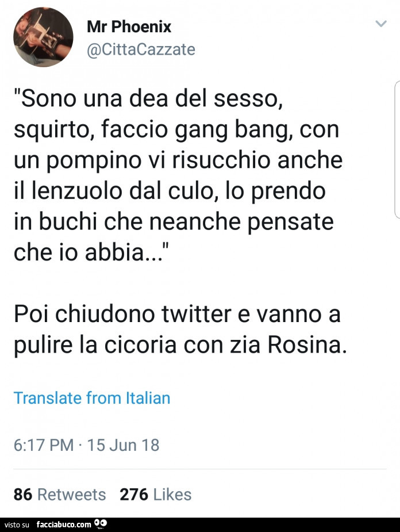Click the bold number 276
This screenshot has height=532, width=400.
point(134,495)
